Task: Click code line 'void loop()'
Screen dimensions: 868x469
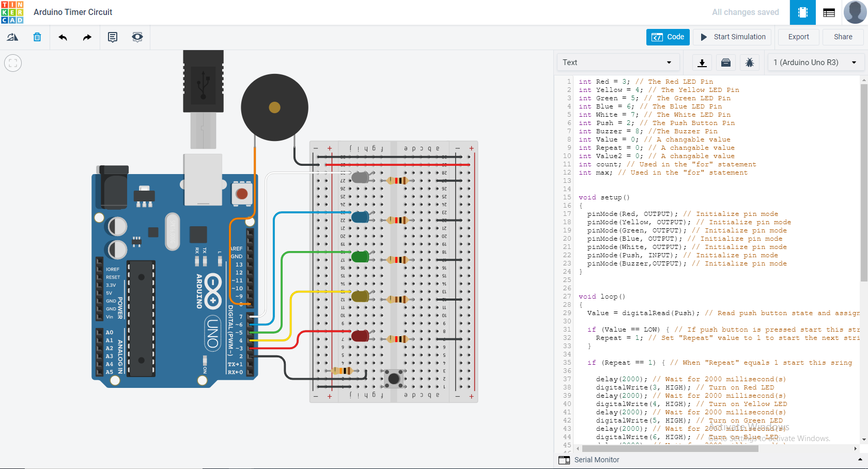Action: point(602,296)
